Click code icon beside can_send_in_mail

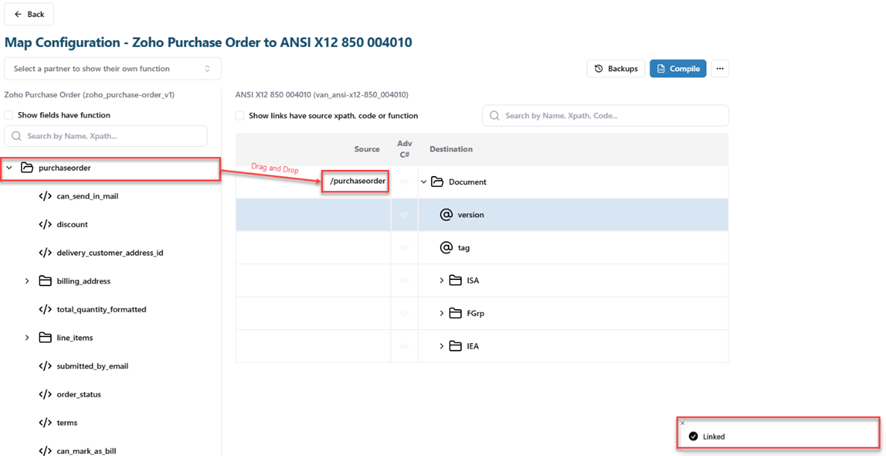[45, 197]
